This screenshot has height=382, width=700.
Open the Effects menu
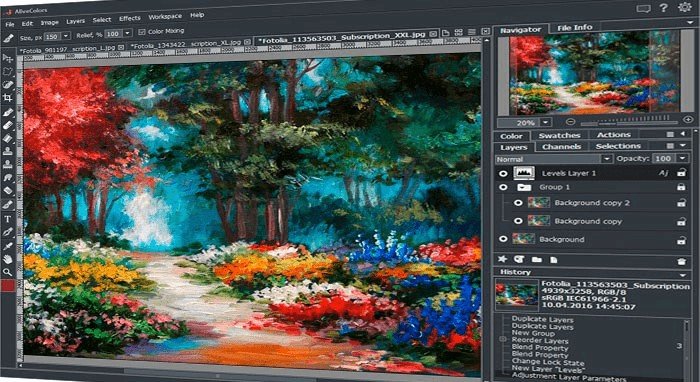pos(130,18)
